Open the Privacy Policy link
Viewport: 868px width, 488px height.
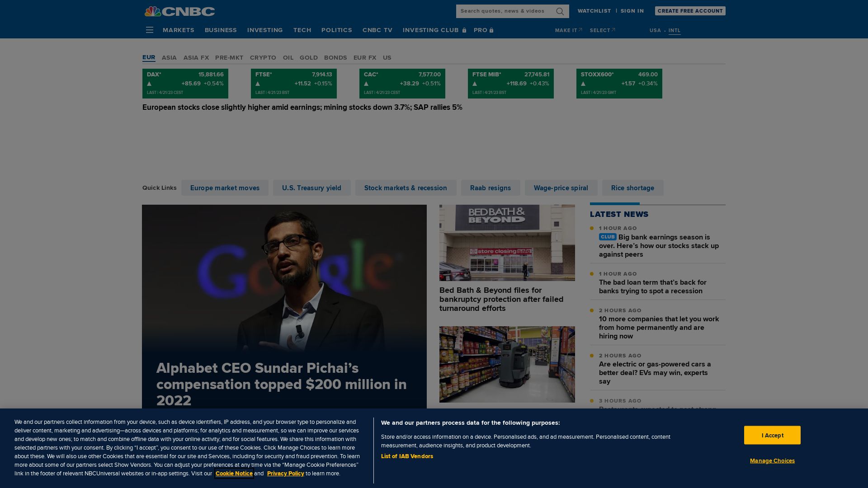click(x=286, y=474)
